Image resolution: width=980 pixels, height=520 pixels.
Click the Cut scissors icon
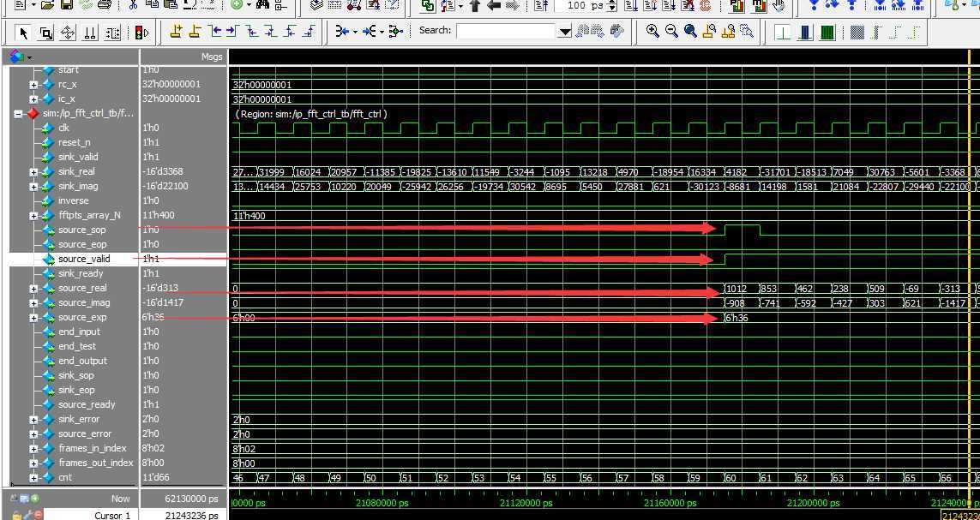click(x=133, y=5)
